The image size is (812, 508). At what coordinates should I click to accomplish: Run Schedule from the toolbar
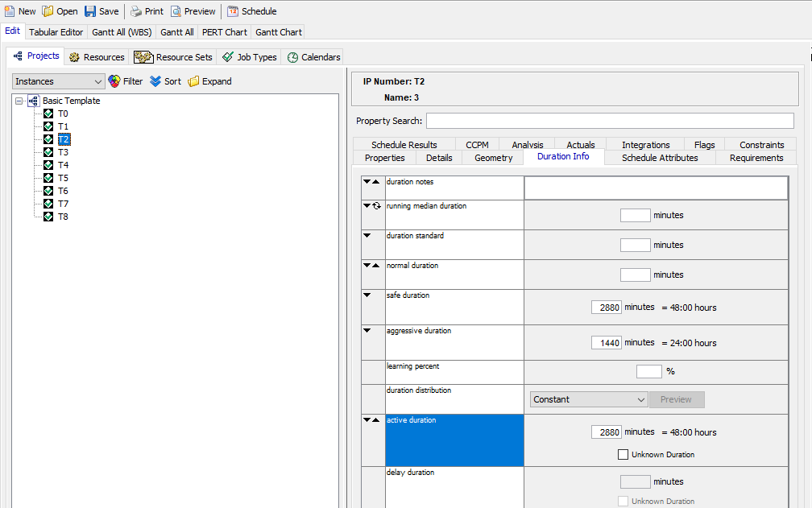pos(233,11)
